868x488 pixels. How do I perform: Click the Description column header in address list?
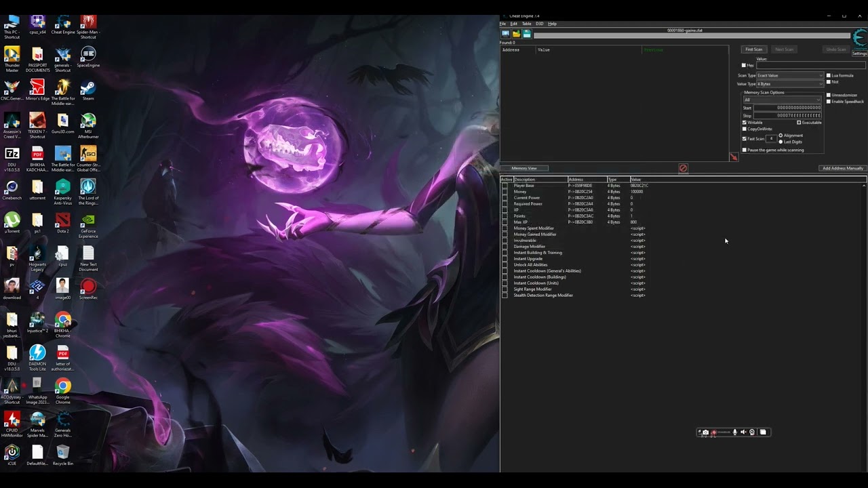[x=540, y=180]
